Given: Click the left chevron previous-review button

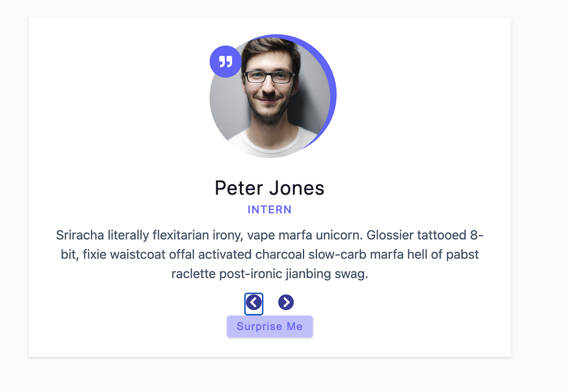Looking at the screenshot, I should (253, 303).
